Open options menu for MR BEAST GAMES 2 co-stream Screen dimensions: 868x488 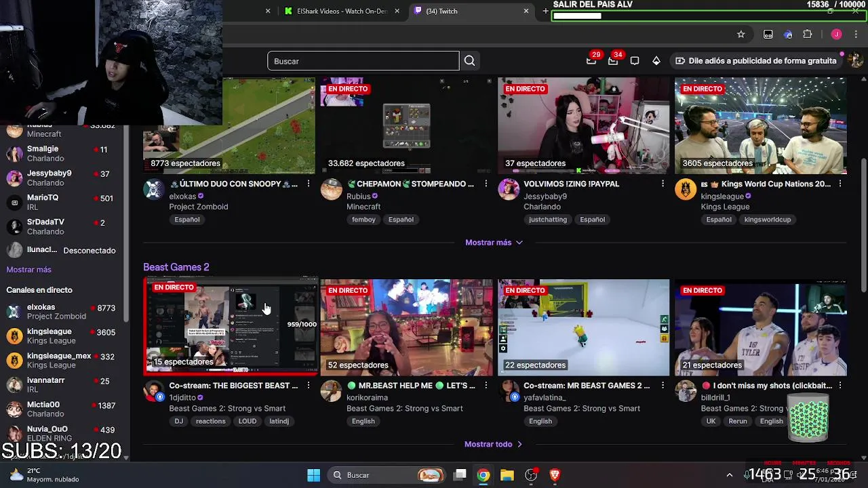click(x=663, y=385)
